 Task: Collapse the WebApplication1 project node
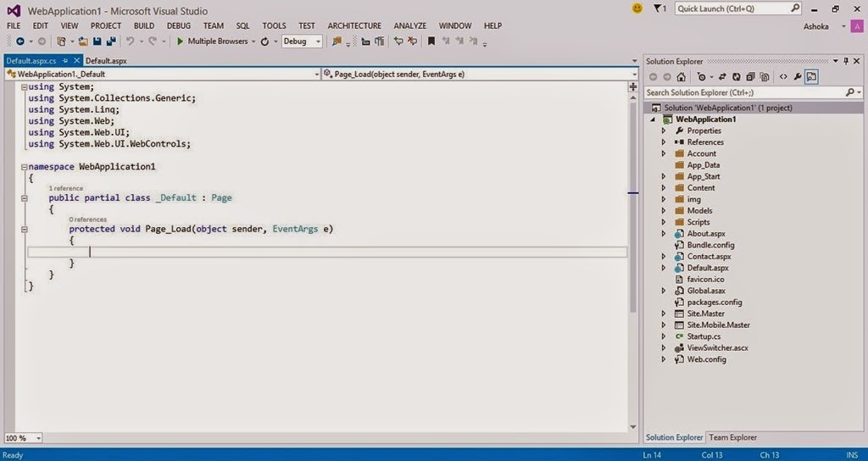tap(654, 119)
